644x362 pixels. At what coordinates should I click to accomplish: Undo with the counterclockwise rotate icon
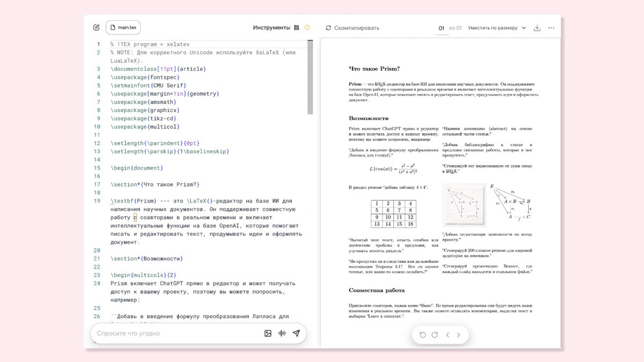coord(422,335)
